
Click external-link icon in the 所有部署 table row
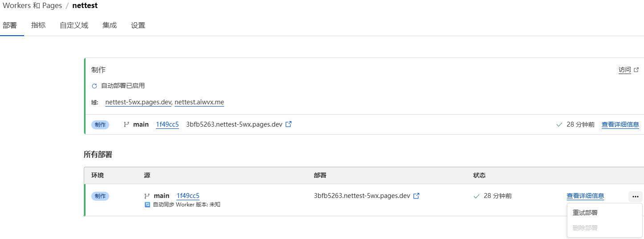416,196
